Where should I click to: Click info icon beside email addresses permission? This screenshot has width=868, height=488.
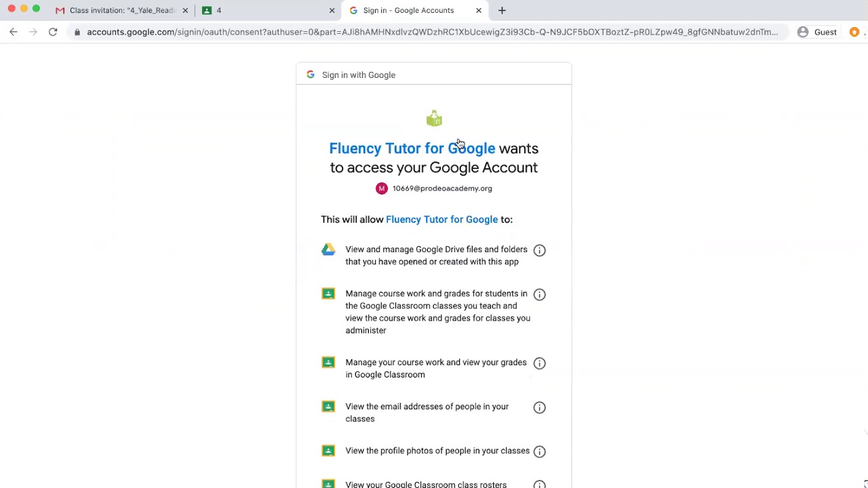539,407
